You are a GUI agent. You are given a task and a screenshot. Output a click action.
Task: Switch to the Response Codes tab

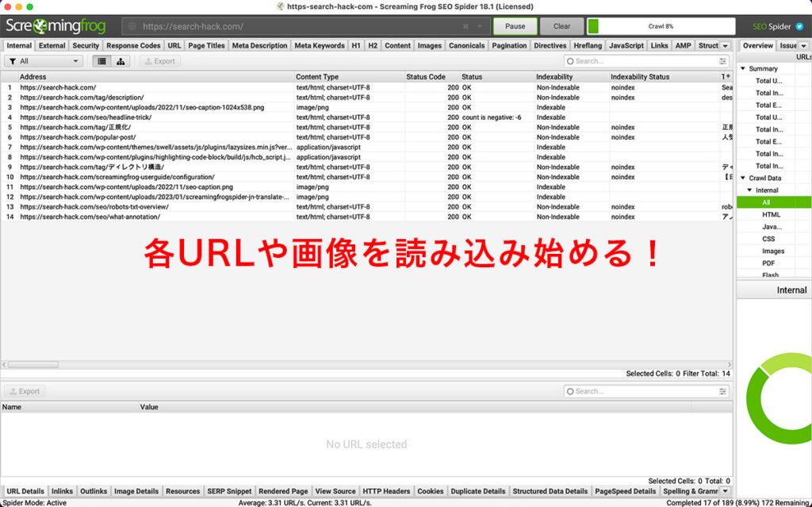click(133, 45)
